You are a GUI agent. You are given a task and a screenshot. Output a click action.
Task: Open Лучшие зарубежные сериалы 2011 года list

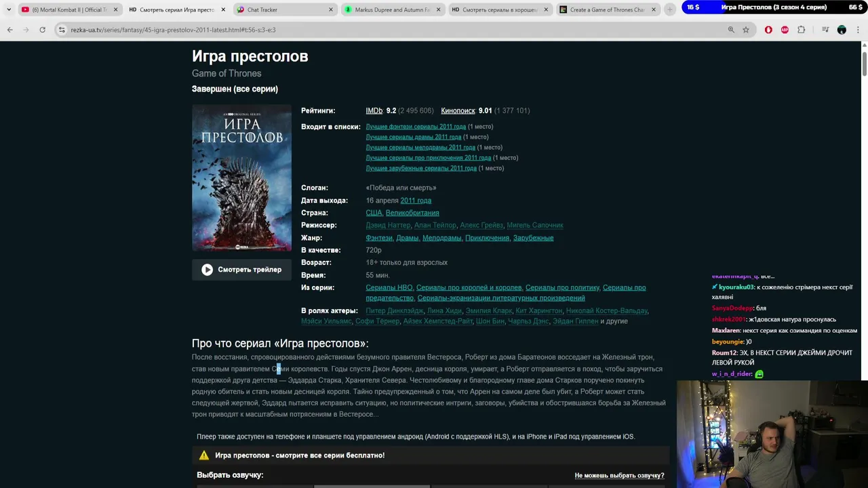pyautogui.click(x=421, y=168)
